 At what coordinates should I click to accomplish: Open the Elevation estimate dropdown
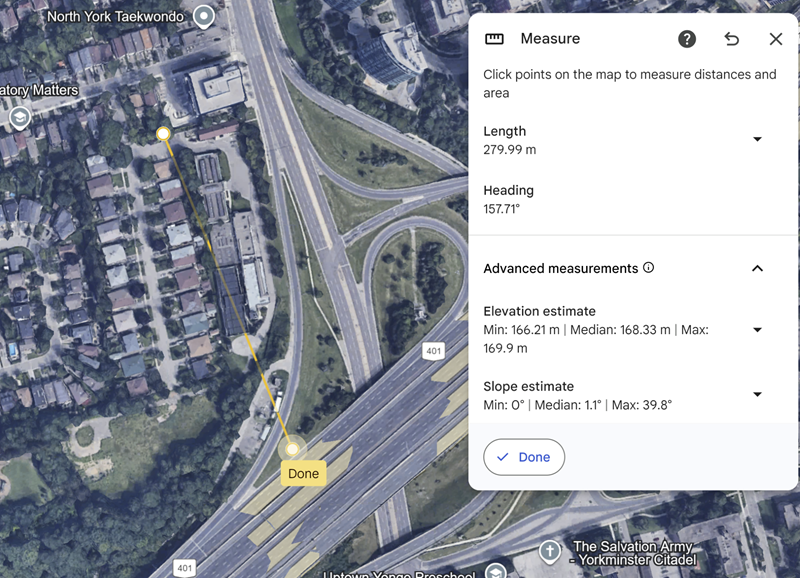click(x=757, y=330)
